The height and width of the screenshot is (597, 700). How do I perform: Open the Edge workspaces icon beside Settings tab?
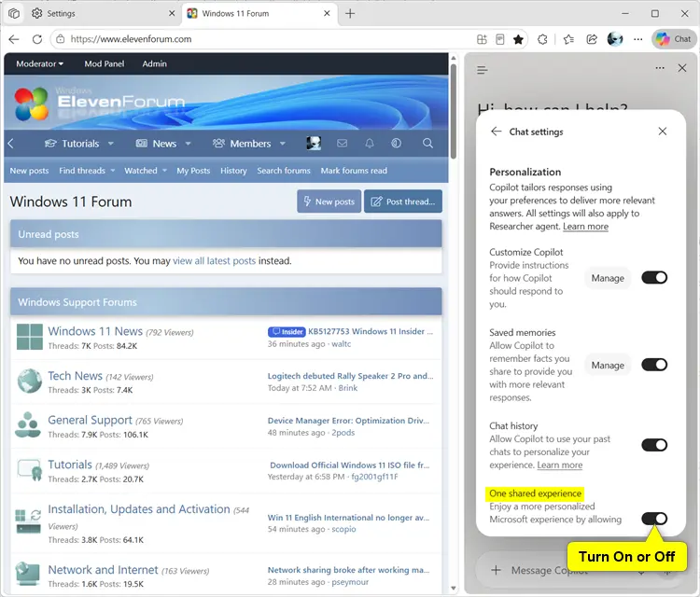click(14, 13)
